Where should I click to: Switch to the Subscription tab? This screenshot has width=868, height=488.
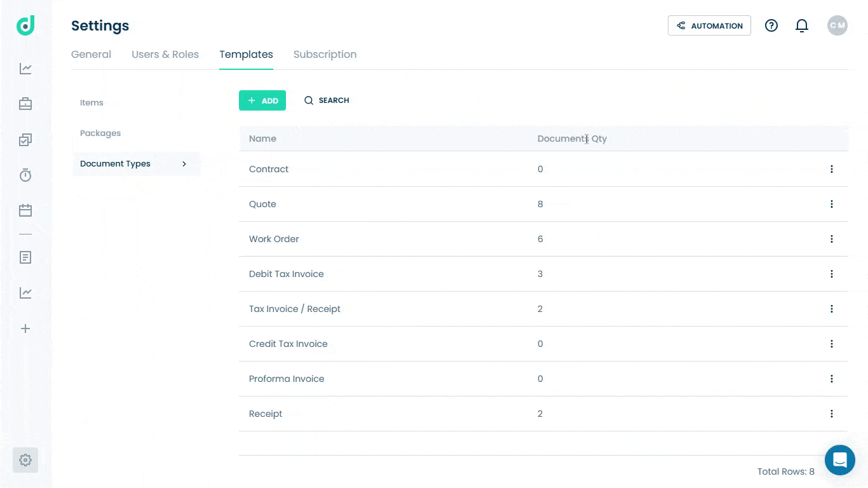tap(325, 55)
